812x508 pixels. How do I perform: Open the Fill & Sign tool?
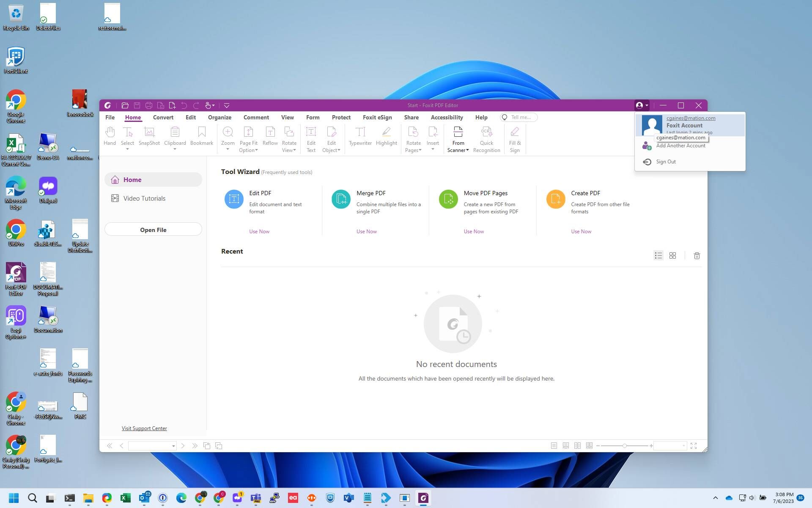(515, 139)
